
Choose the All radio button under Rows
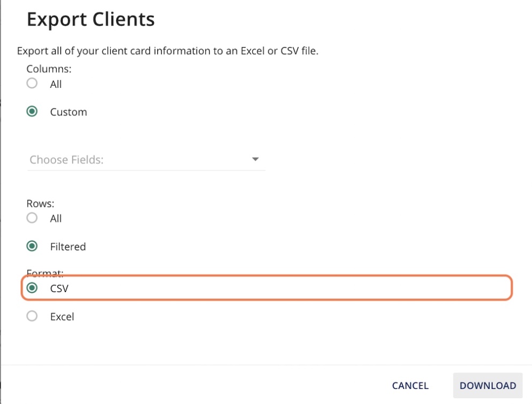[32, 218]
